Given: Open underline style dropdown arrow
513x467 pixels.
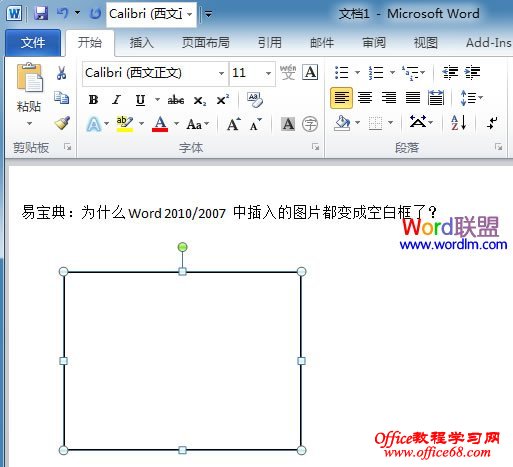Looking at the screenshot, I should (x=157, y=99).
